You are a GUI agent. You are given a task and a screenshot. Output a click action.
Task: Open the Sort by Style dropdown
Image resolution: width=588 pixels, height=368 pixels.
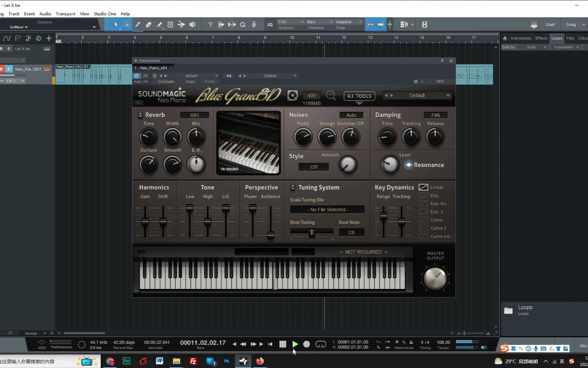pyautogui.click(x=534, y=47)
